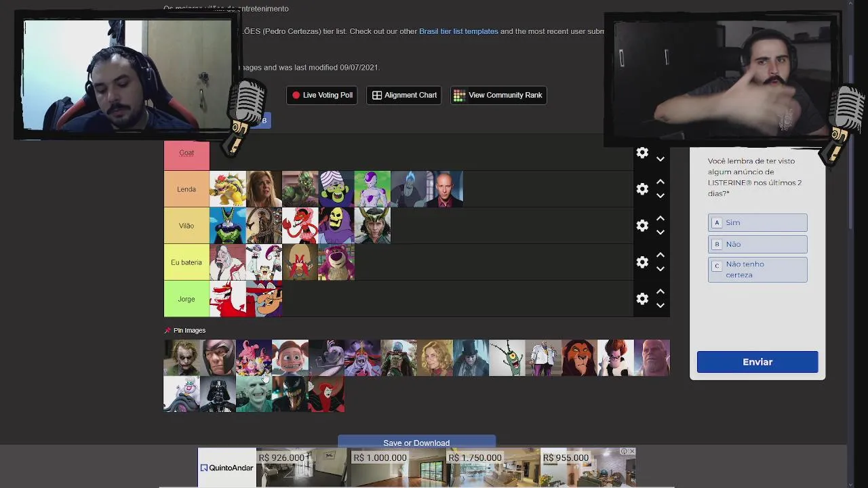Select the Lenda tier label
This screenshot has width=868, height=488.
point(186,189)
